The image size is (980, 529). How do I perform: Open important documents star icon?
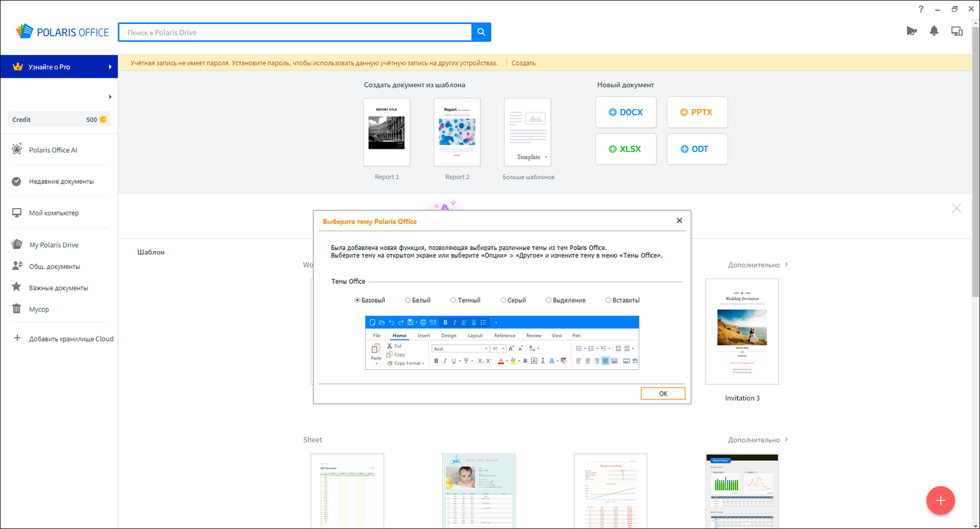17,287
